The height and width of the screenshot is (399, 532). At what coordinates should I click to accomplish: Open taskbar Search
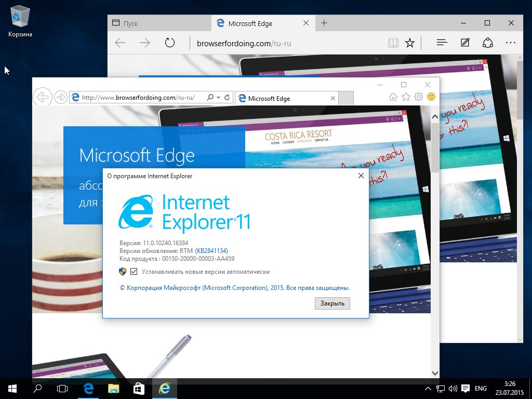pyautogui.click(x=37, y=389)
